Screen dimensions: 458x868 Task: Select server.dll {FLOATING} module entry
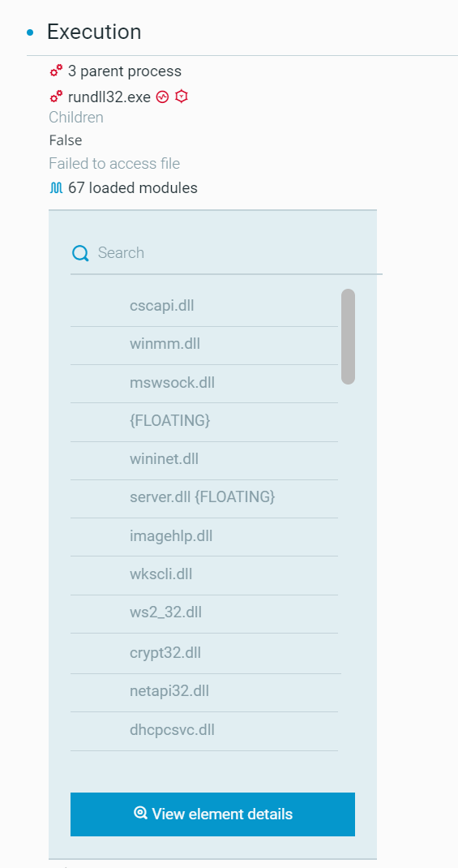point(204,498)
